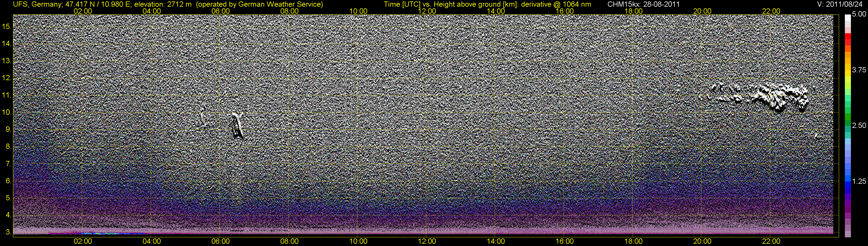Click the CHM15kx: 28-08-2011 date label

[x=643, y=4]
